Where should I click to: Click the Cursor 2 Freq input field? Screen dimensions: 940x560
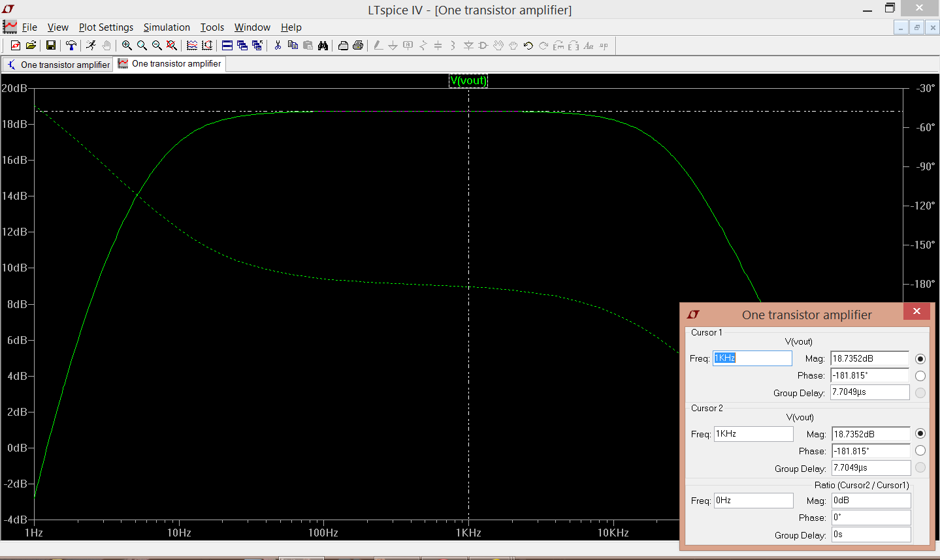tap(753, 434)
